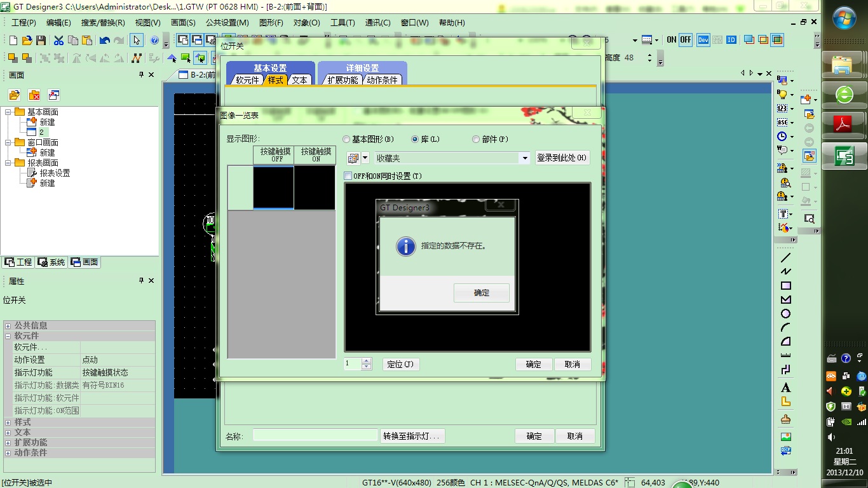Viewport: 868px width, 488px height.
Task: Select the Circle figure tool
Action: pos(786,314)
